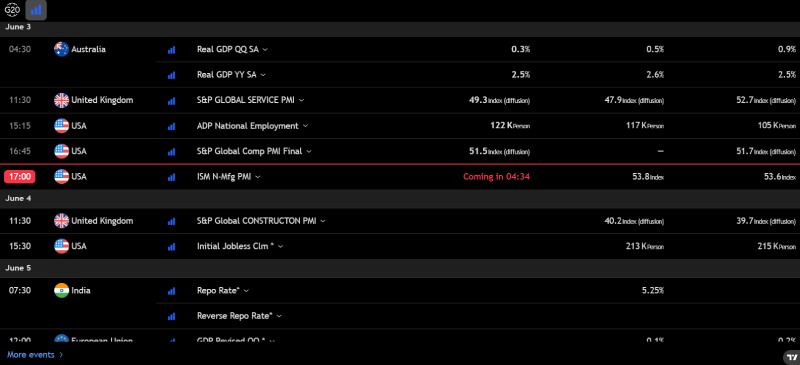Image resolution: width=800 pixels, height=365 pixels.
Task: Expand S&P GLOBAL SERVICE PMI chevron
Action: (x=301, y=101)
